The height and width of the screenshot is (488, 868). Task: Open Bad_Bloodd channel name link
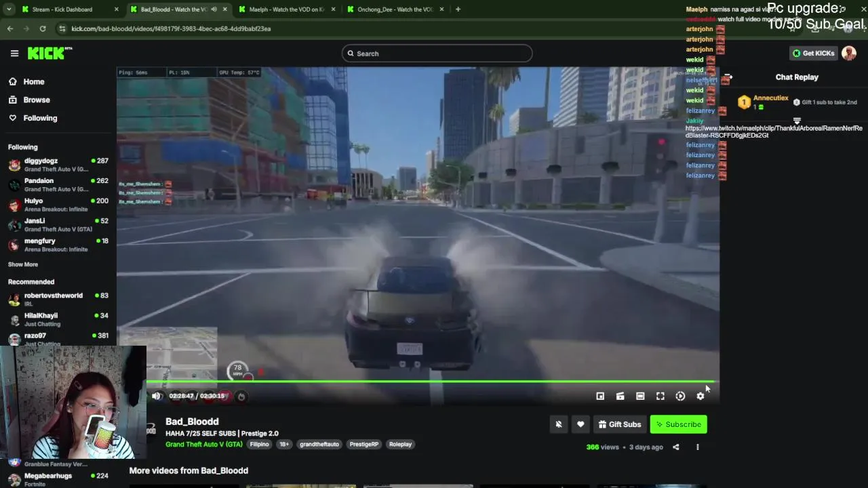[x=192, y=422]
